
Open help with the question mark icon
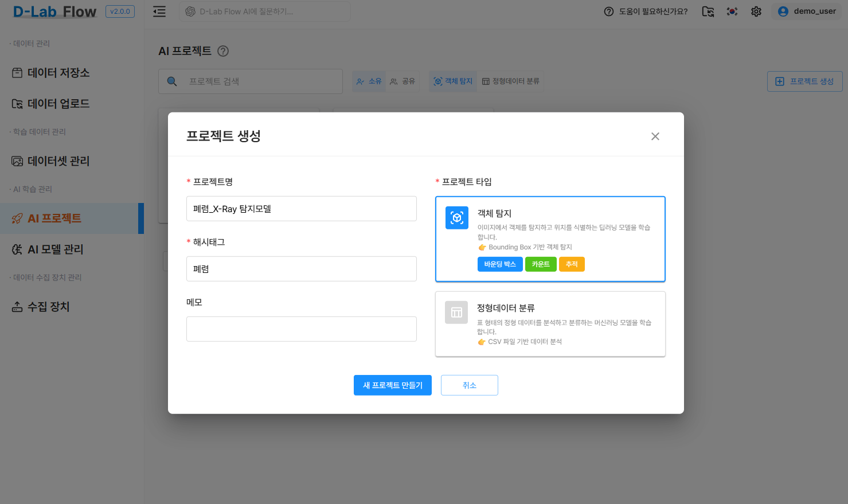[608, 11]
